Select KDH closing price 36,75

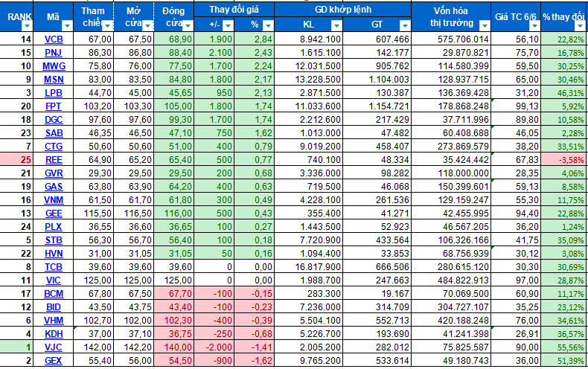pyautogui.click(x=173, y=334)
